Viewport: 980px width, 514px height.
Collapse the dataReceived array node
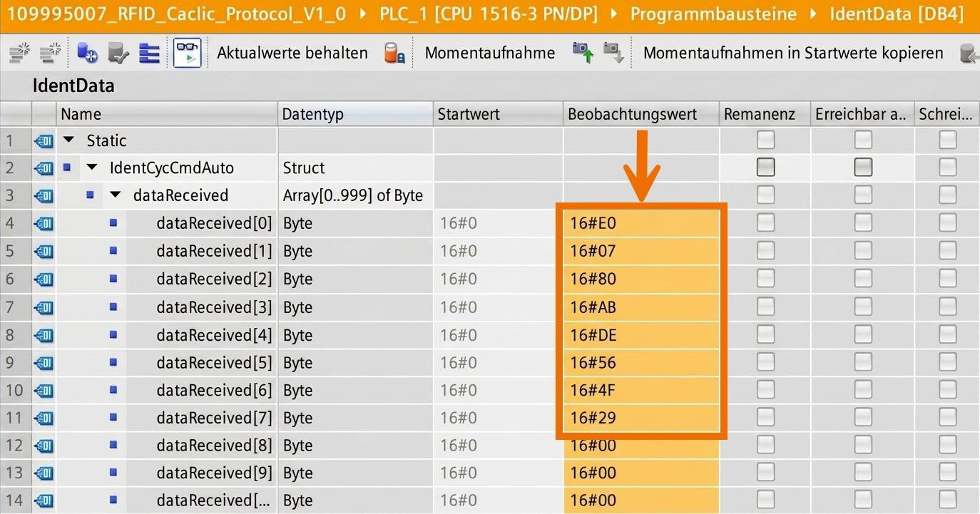click(116, 196)
